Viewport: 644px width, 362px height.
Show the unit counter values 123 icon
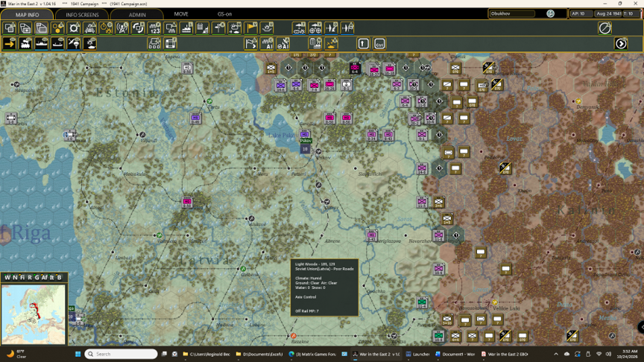tap(154, 28)
